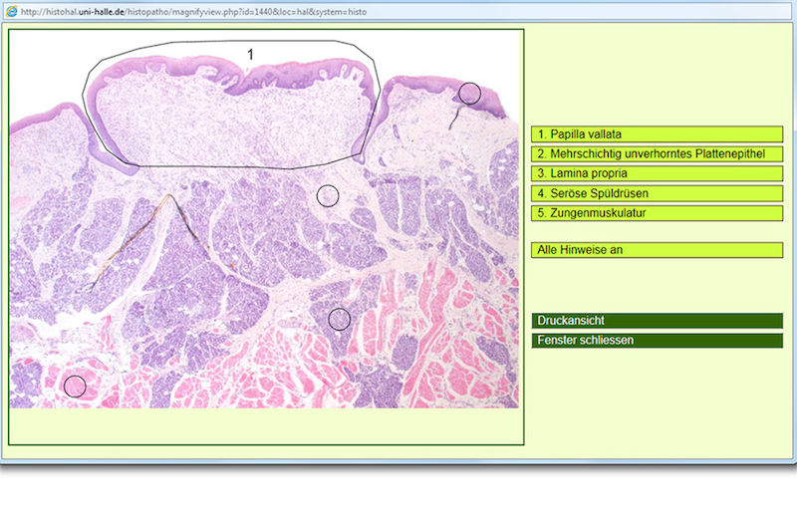Click the circle marker on the upper-right epithelium
797x532 pixels.
point(470,94)
